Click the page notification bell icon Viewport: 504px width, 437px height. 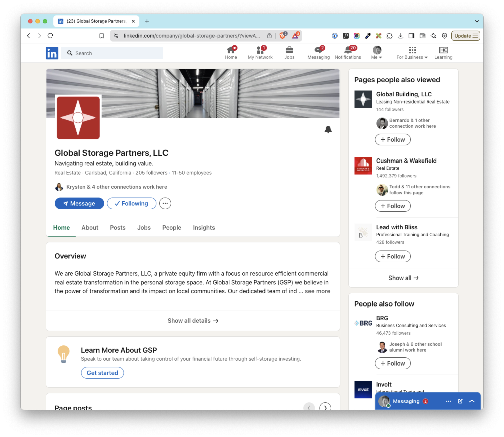[328, 129]
